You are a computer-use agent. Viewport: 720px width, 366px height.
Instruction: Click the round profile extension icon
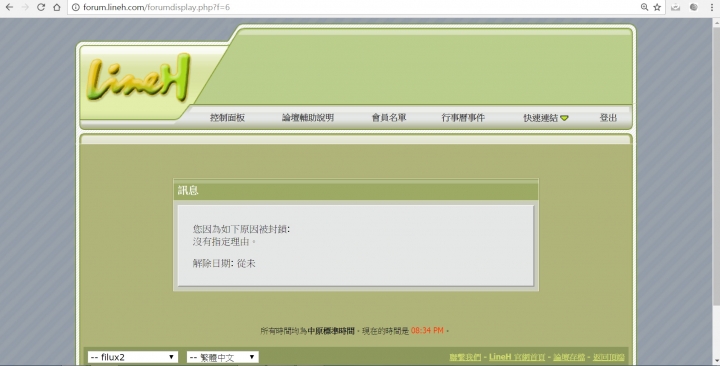tap(694, 7)
